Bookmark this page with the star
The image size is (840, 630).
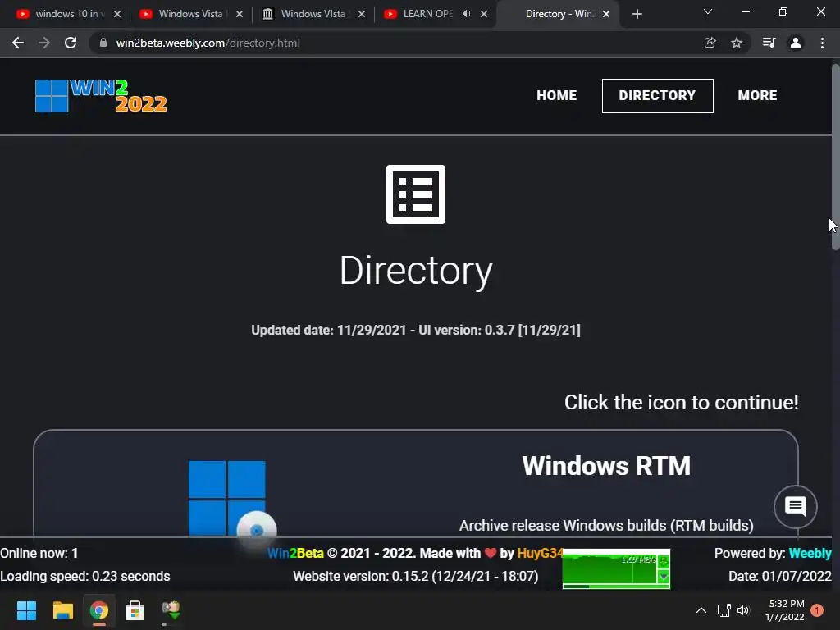click(737, 43)
